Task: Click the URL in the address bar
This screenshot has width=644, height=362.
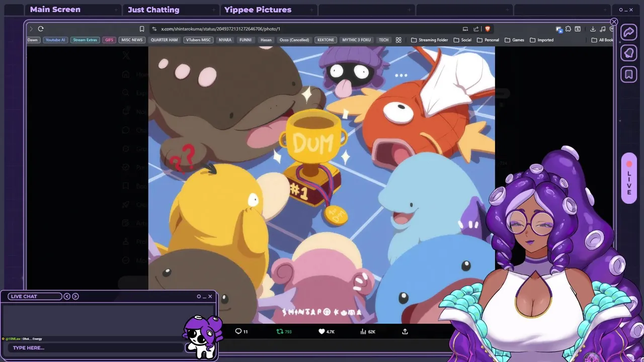Action: click(x=220, y=29)
